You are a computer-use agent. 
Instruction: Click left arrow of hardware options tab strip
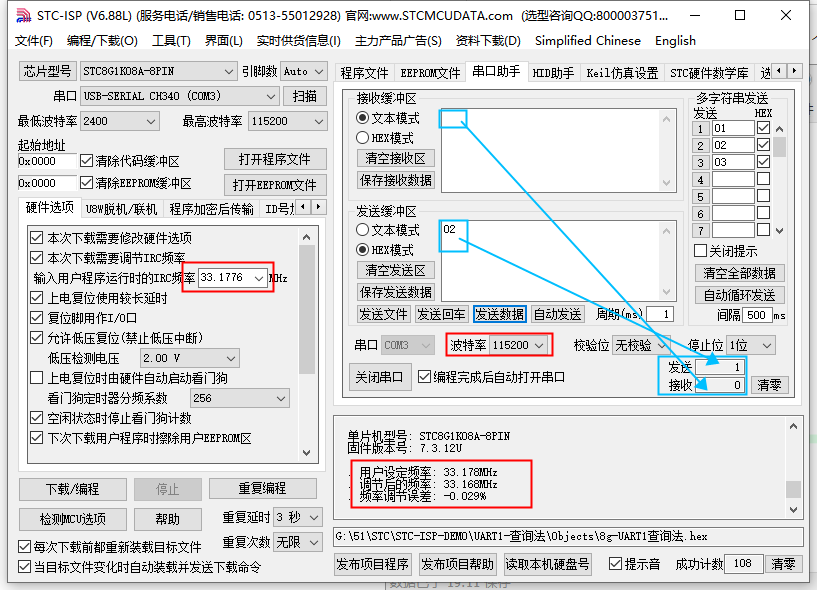[303, 207]
